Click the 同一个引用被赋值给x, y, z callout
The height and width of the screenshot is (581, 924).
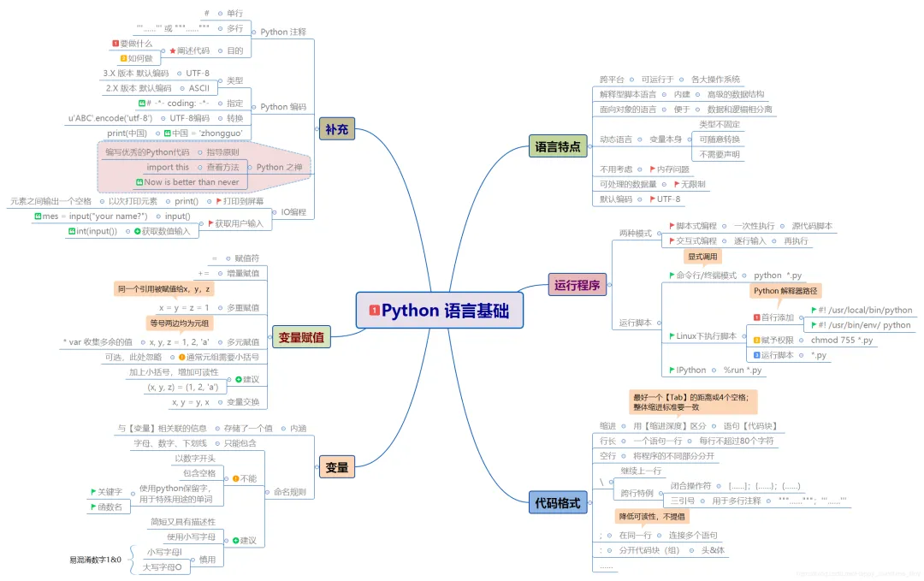click(163, 288)
